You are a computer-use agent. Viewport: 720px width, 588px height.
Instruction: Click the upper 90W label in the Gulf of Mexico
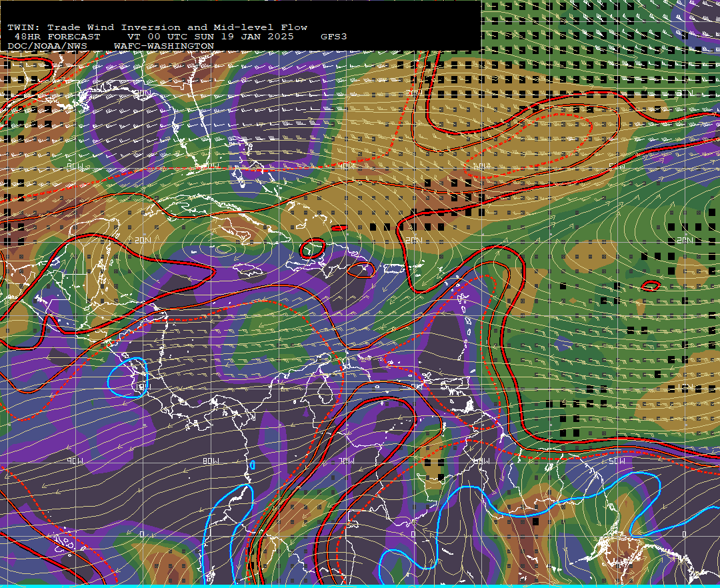[x=75, y=166]
